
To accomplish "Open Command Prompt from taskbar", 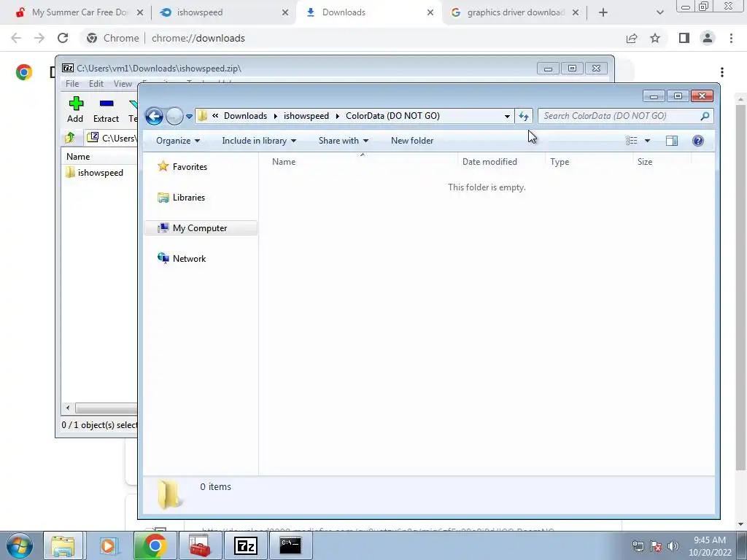I will click(290, 545).
